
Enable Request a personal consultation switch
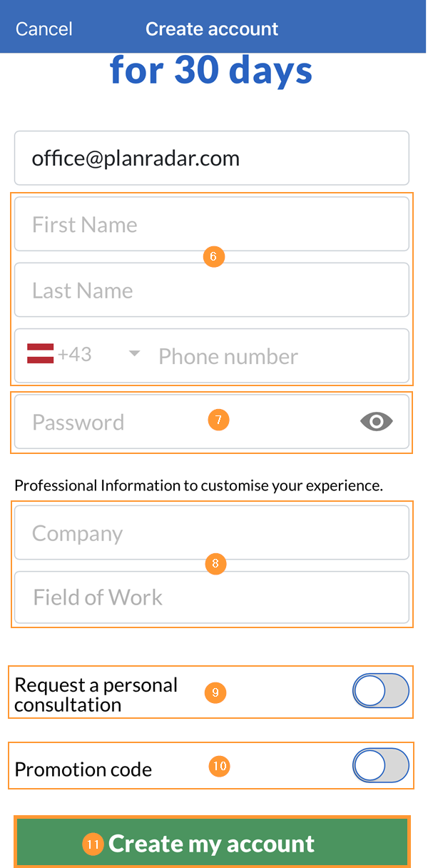[381, 692]
